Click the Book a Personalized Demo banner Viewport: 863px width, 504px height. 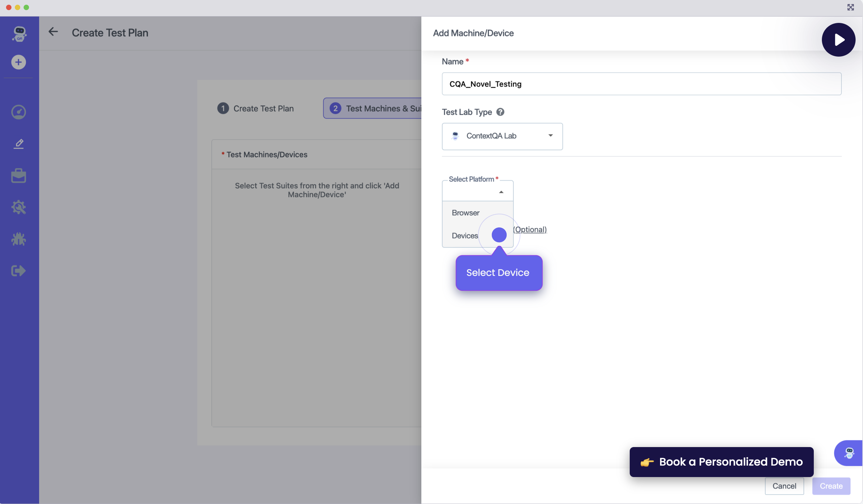(721, 462)
